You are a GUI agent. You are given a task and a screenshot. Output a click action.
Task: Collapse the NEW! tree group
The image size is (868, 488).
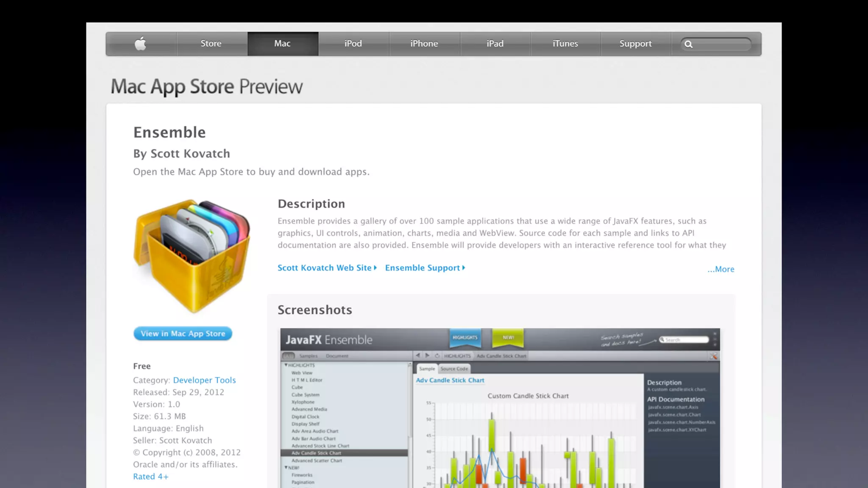point(286,467)
